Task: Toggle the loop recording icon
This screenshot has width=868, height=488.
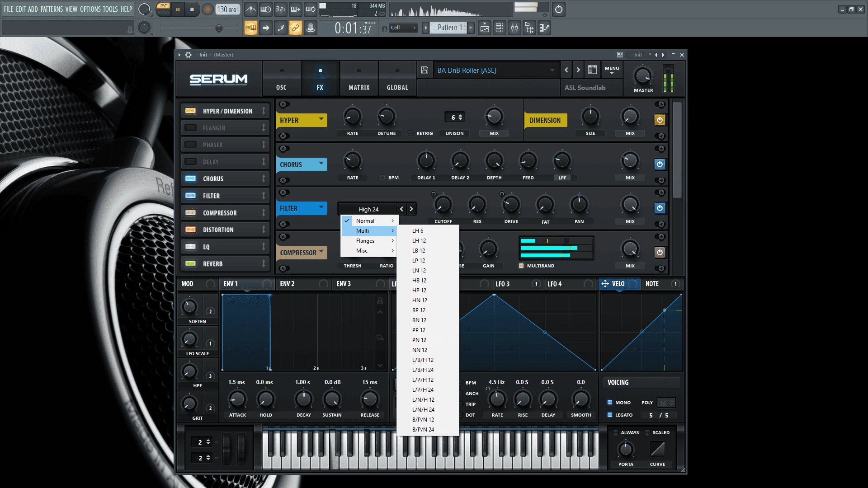Action: coord(311,9)
